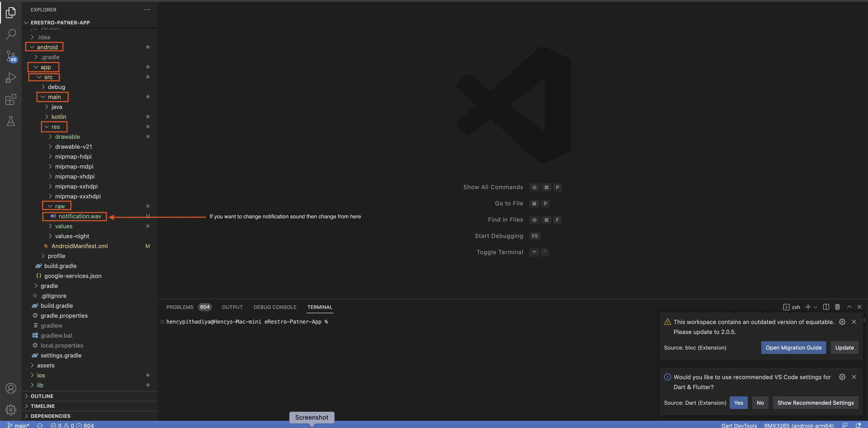This screenshot has height=428, width=868.
Task: Click the feedback icon in status bar
Action: click(x=844, y=425)
